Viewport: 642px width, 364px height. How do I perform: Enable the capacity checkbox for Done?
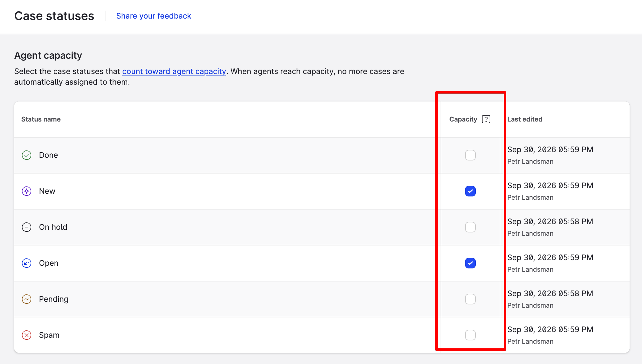pos(470,155)
